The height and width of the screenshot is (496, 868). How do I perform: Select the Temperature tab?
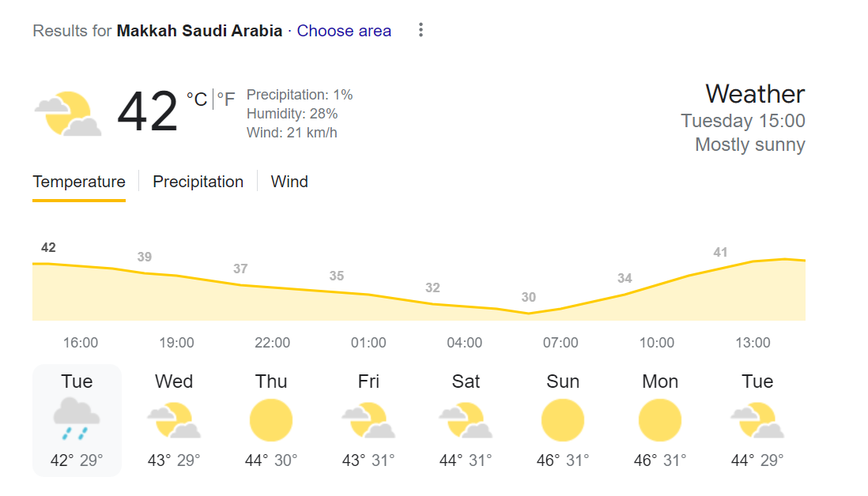(x=79, y=182)
